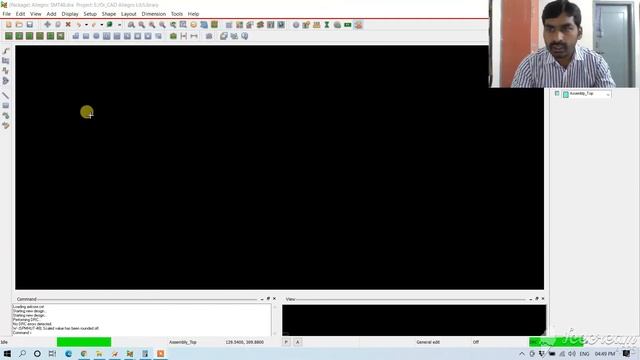Click the green pentagon icon in second toolbar row

[173, 36]
